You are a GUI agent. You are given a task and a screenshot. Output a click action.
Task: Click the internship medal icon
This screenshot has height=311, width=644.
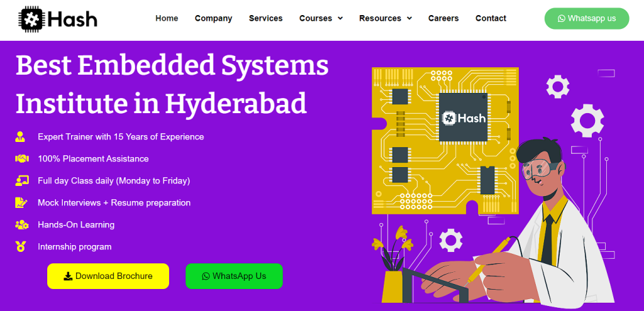tap(21, 246)
